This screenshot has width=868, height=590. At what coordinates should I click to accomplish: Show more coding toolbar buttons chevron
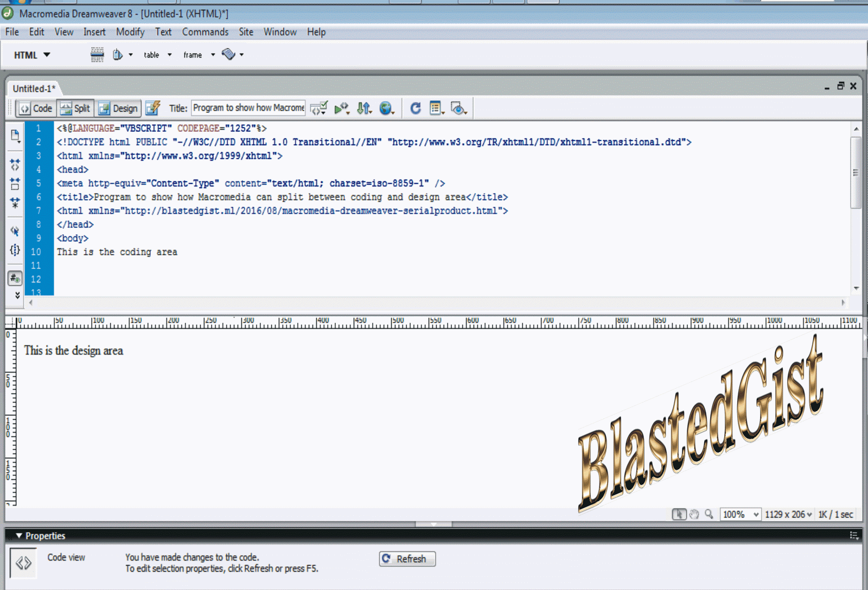(x=17, y=295)
